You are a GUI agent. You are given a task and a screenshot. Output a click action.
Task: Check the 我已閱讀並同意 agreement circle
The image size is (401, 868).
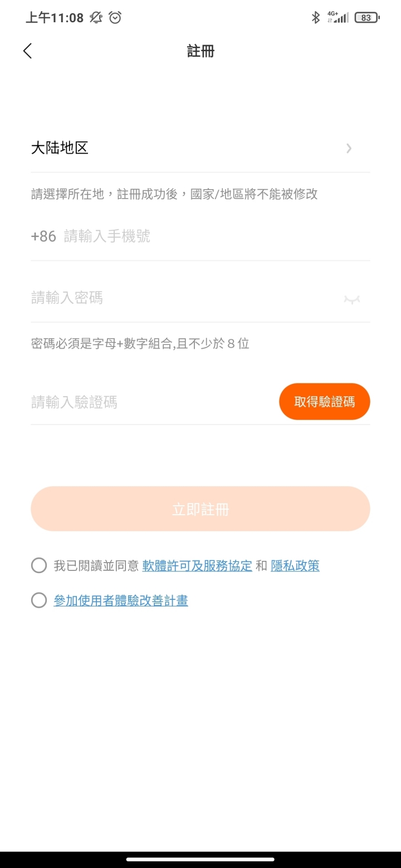tap(39, 566)
